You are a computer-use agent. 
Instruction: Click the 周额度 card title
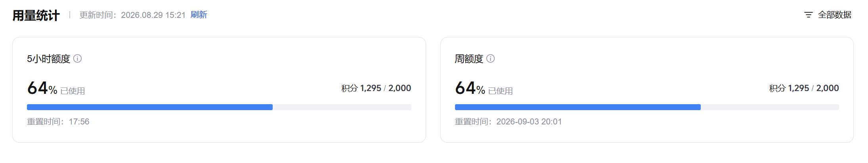tap(469, 59)
